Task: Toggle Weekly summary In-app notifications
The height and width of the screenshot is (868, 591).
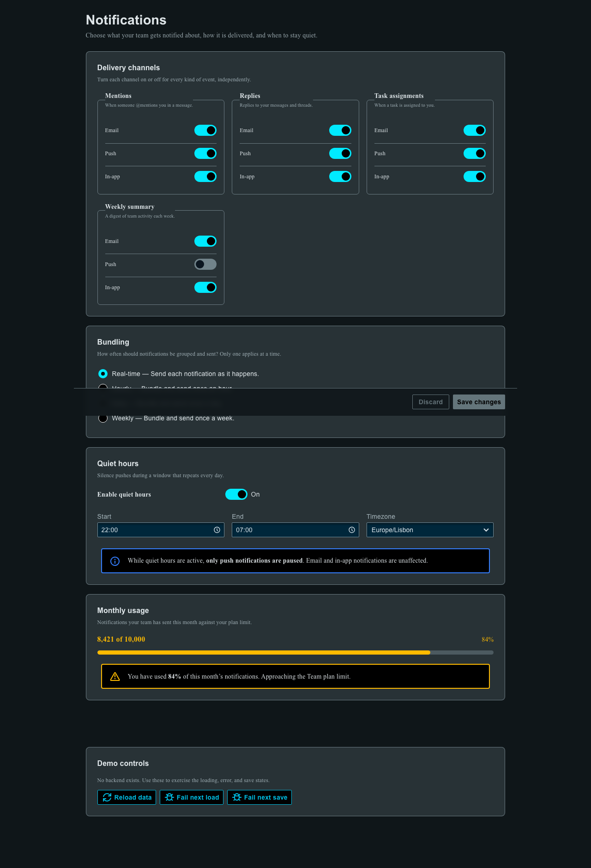Action: point(205,287)
